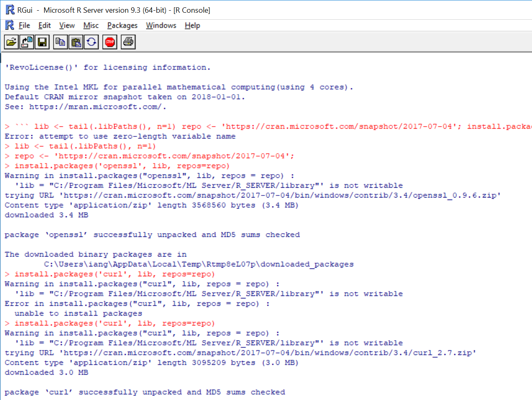Click the openssl_0.9.6.zip trying URL line
Image resolution: width=532 pixels, height=400 pixels.
tap(252, 195)
